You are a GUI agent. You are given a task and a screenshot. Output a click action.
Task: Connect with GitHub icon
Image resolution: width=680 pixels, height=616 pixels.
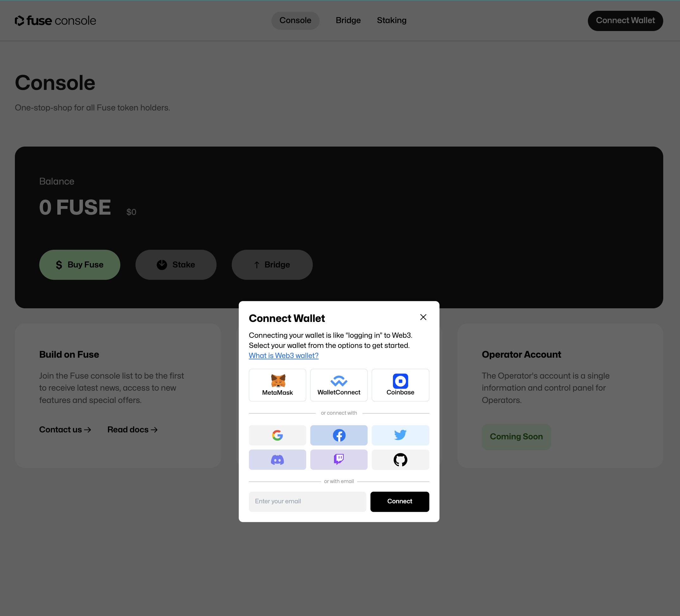point(400,459)
